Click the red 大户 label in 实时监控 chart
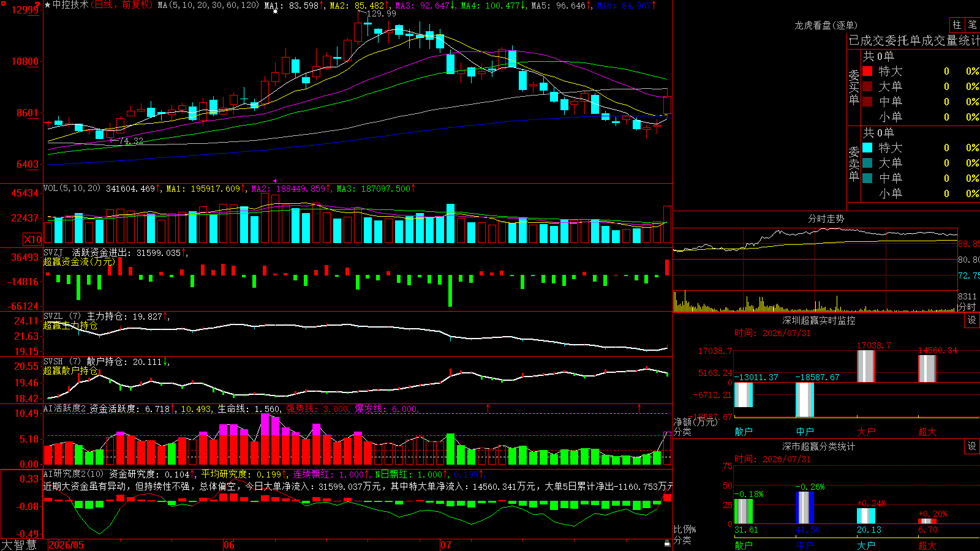 point(866,432)
